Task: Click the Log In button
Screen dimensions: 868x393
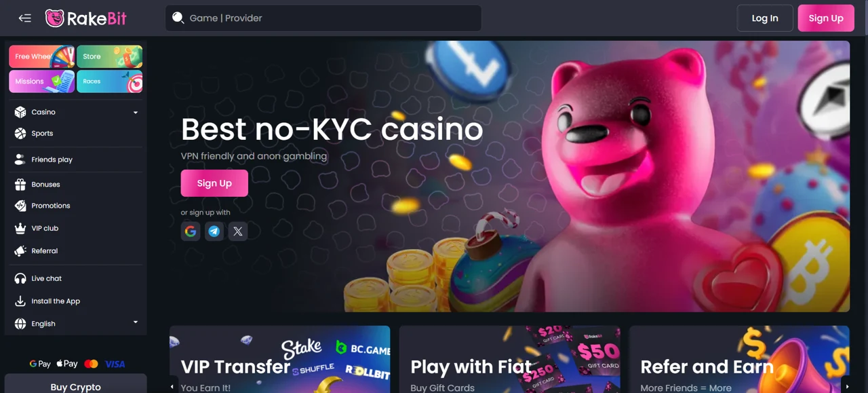Action: point(765,18)
